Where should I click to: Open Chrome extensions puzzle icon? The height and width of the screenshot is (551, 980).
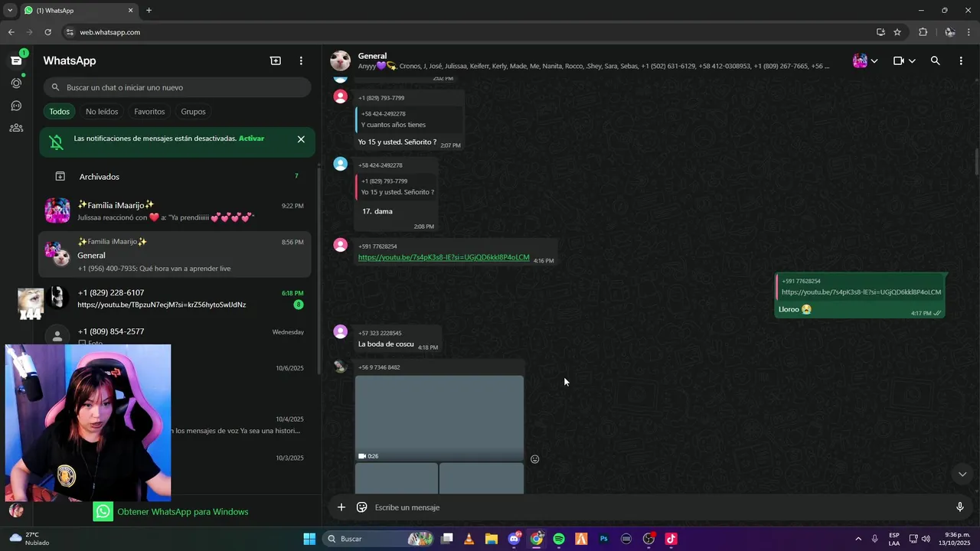tap(923, 32)
